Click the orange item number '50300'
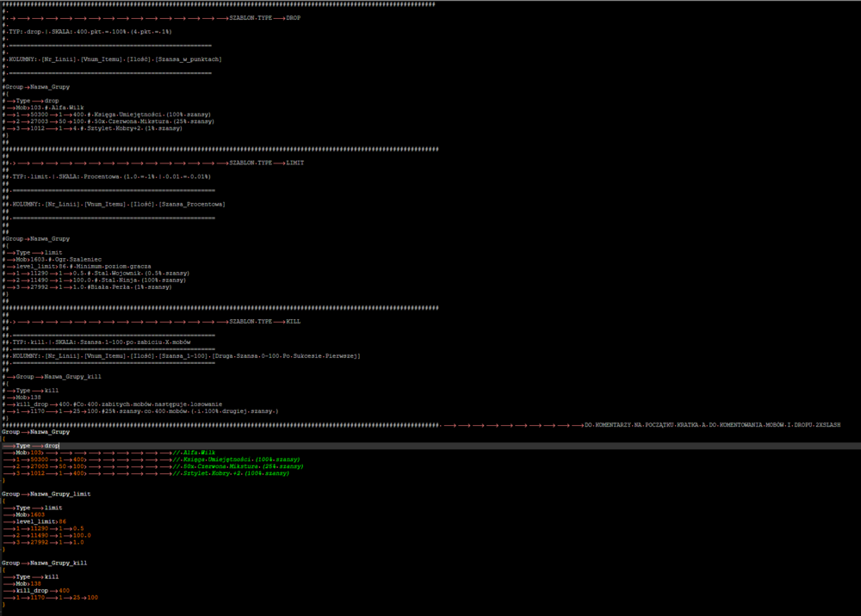Viewport: 861px width, 616px height. [39, 459]
